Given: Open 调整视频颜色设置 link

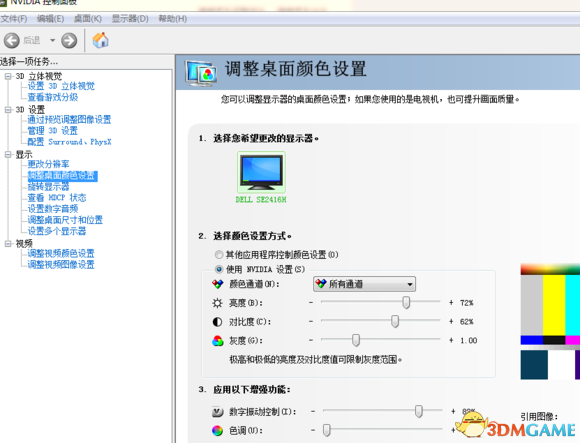Looking at the screenshot, I should 61,253.
